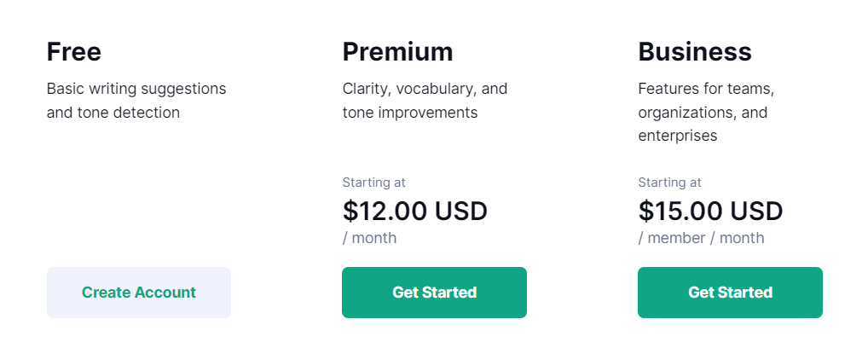Click the Create Account button
The height and width of the screenshot is (348, 868).
pos(138,293)
